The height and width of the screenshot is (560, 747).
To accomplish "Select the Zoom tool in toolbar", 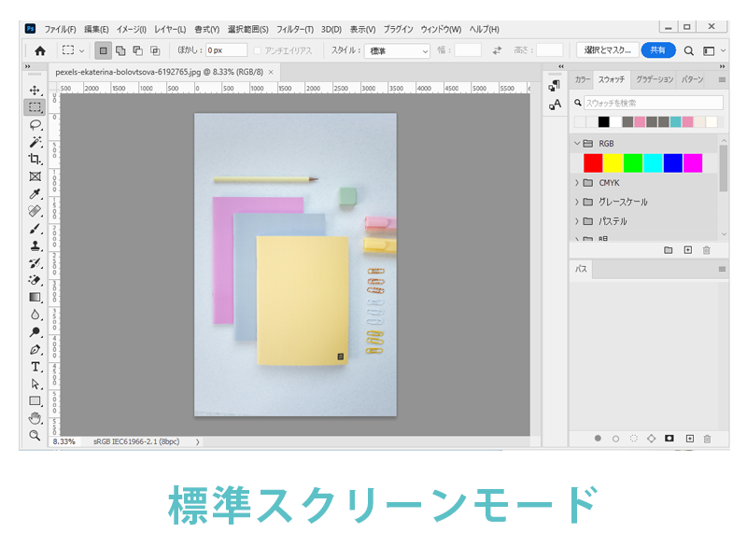I will 35,435.
